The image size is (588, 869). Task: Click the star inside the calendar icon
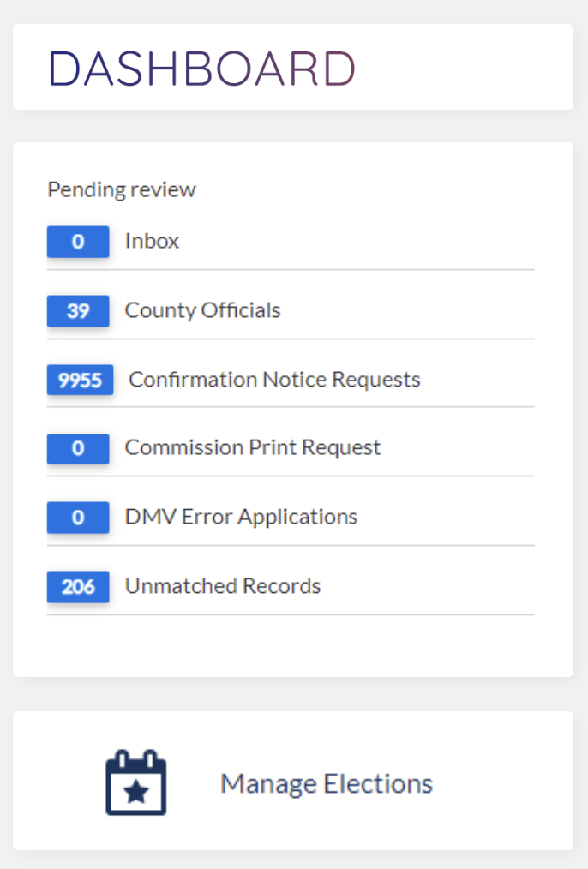136,793
